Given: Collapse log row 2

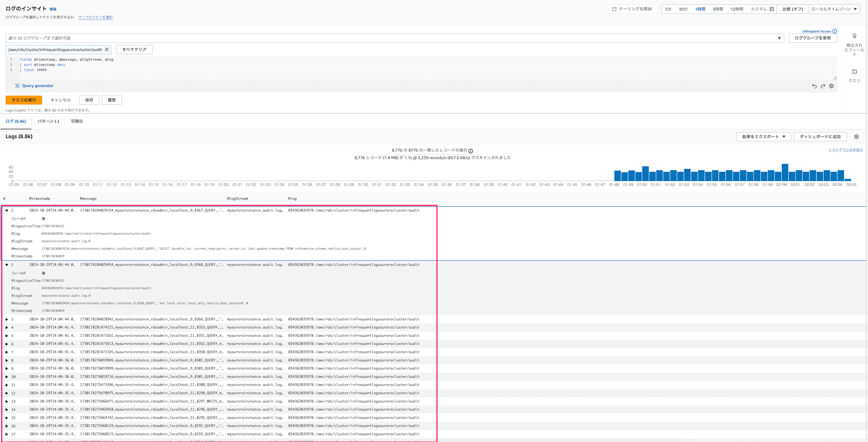Looking at the screenshot, I should pos(7,265).
